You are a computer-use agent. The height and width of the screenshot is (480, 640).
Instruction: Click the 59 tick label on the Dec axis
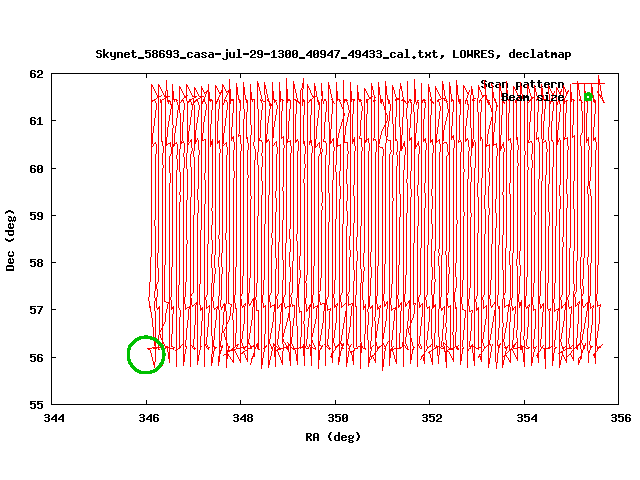pyautogui.click(x=36, y=216)
